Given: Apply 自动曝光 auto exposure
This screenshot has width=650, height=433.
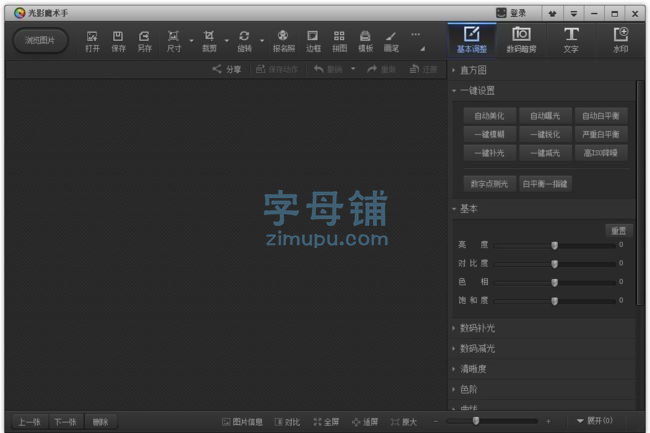Looking at the screenshot, I should point(545,116).
